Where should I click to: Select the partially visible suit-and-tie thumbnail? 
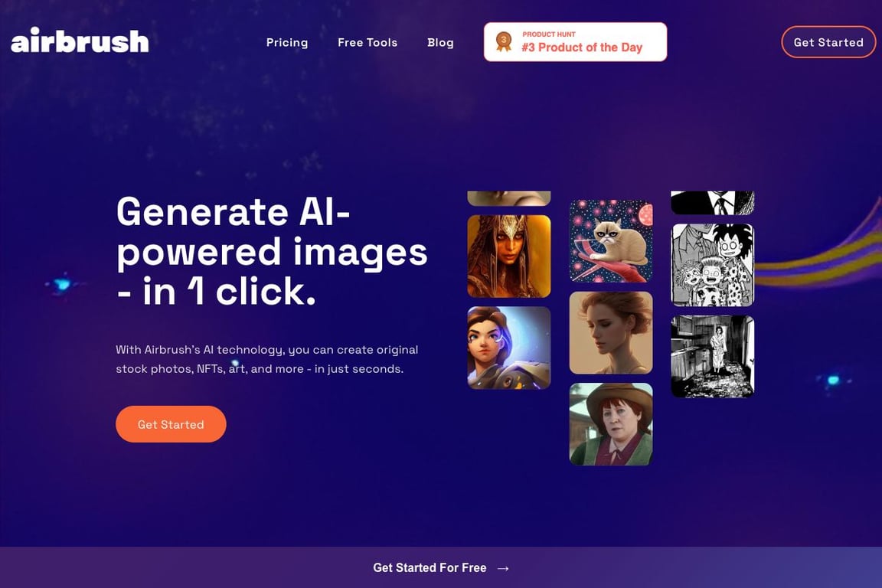[713, 203]
